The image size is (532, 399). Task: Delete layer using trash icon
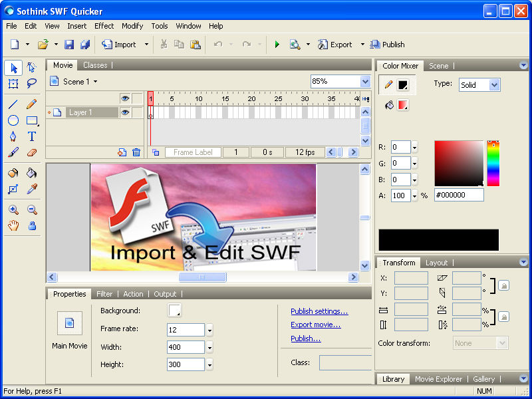136,152
